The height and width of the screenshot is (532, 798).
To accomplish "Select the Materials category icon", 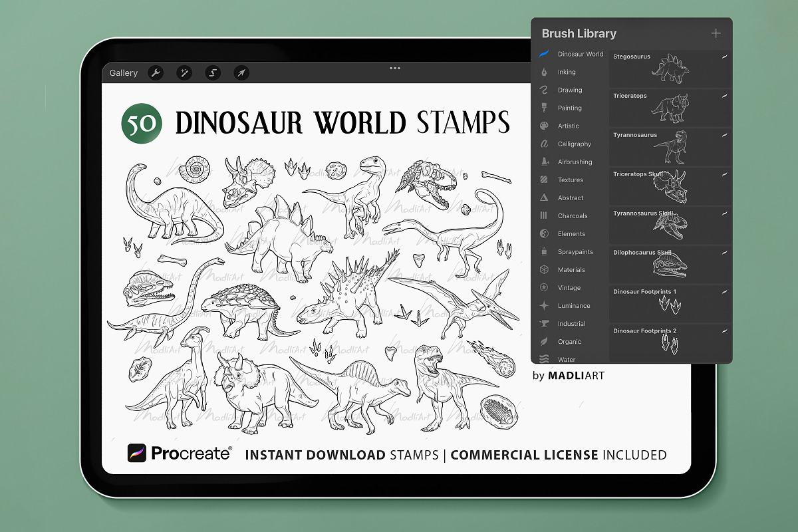I will (544, 269).
